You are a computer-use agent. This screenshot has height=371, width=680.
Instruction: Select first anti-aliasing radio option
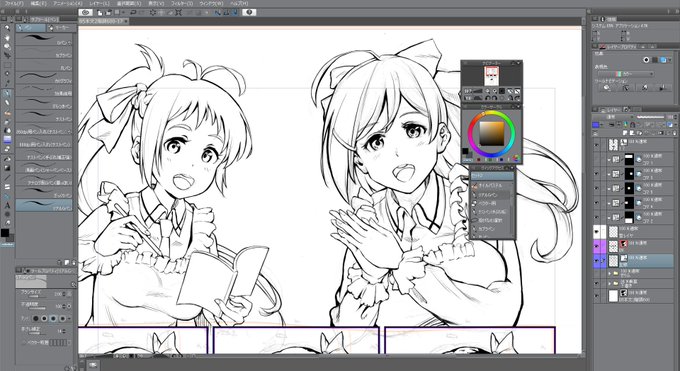pyautogui.click(x=36, y=318)
